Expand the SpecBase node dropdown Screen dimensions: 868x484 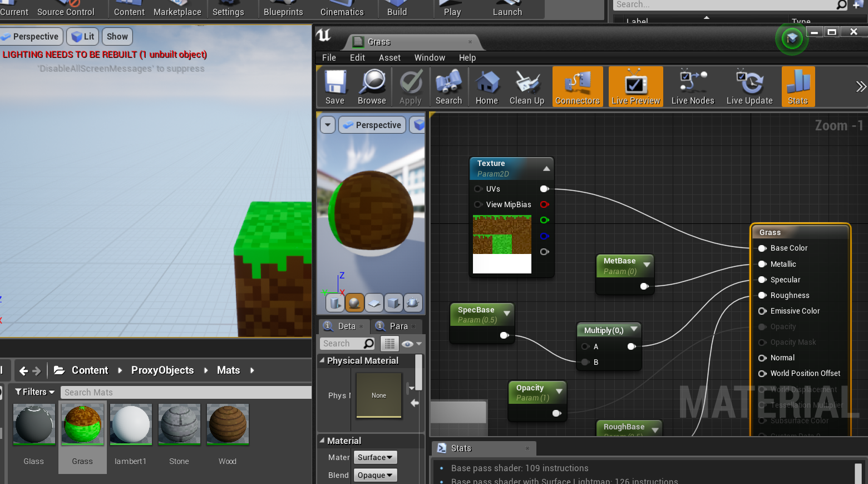(x=507, y=314)
